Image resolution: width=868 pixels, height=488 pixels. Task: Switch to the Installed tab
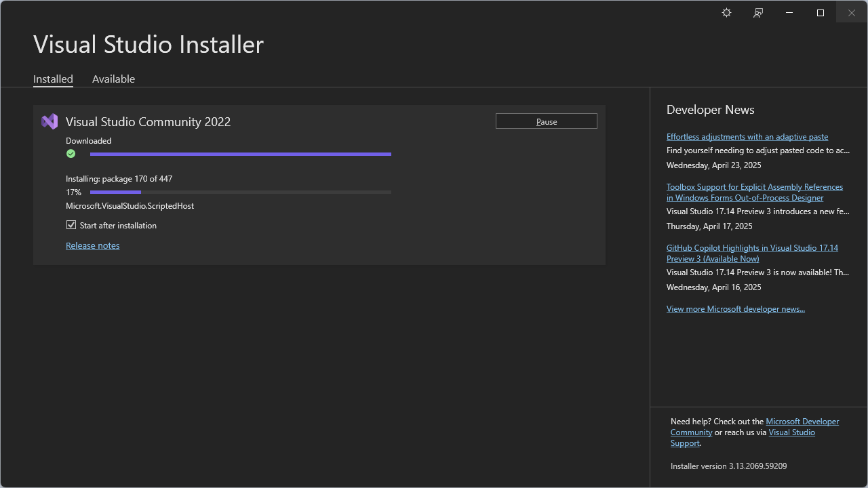pyautogui.click(x=53, y=79)
